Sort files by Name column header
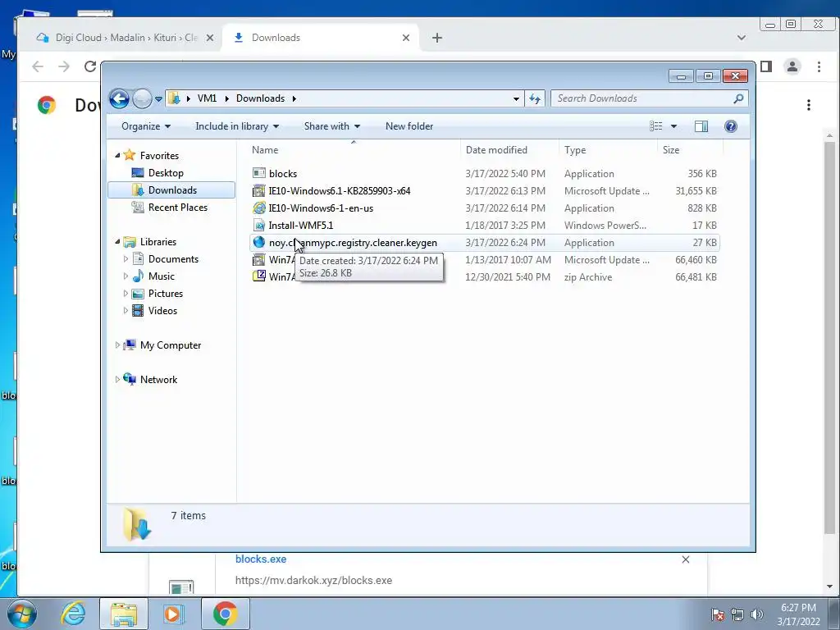 point(354,150)
